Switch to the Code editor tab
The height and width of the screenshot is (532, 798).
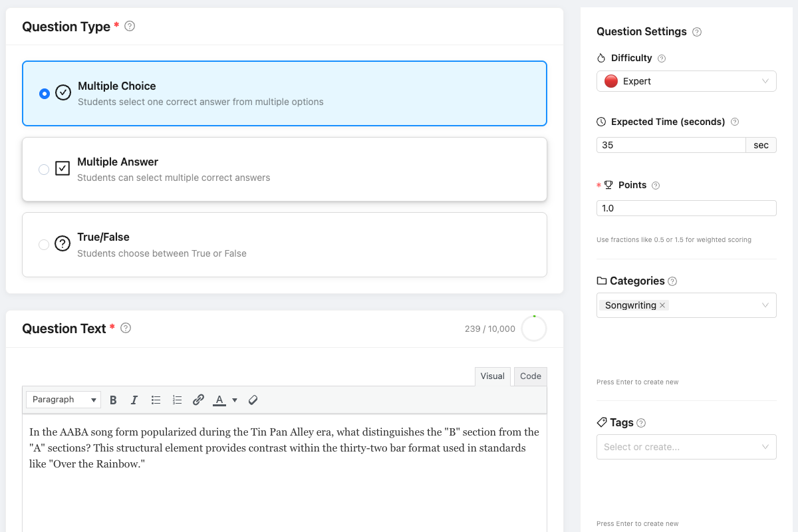coord(531,376)
